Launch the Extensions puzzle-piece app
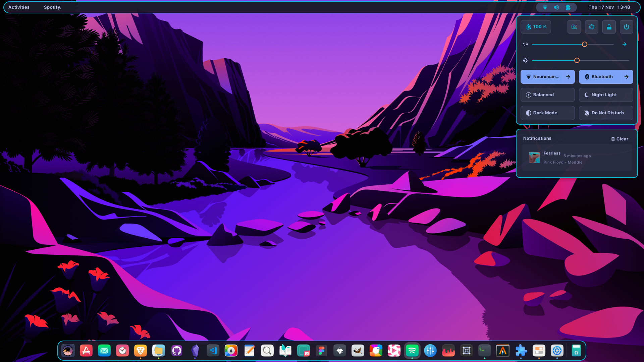 point(521,351)
